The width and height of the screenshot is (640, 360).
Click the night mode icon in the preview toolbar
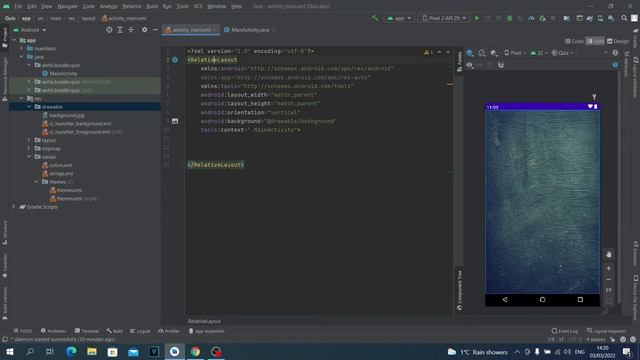click(494, 53)
